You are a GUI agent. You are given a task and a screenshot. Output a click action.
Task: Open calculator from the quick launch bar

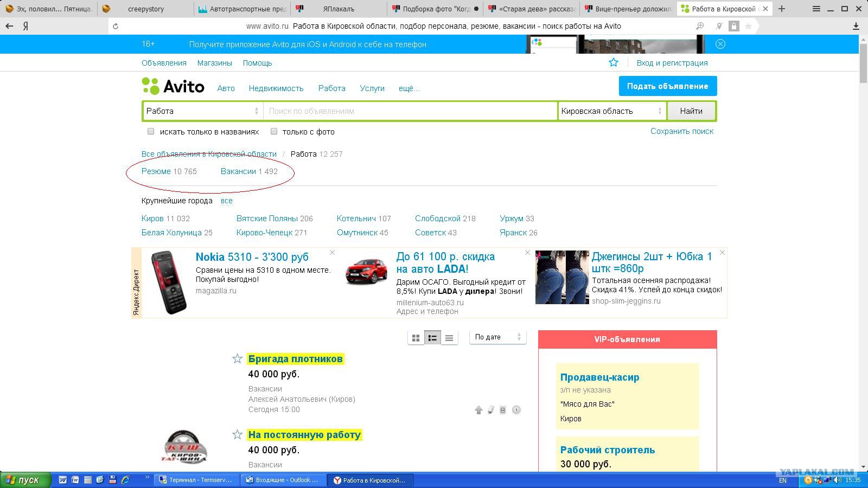(x=87, y=480)
